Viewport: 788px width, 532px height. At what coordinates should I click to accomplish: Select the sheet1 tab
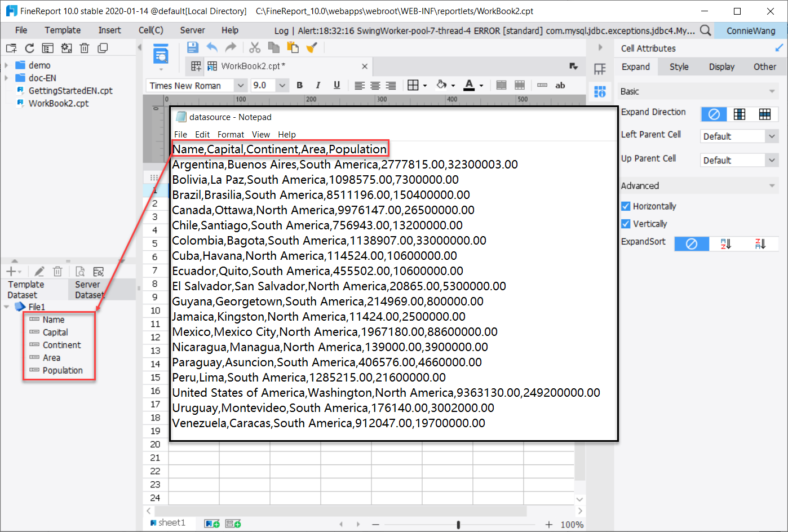(172, 522)
